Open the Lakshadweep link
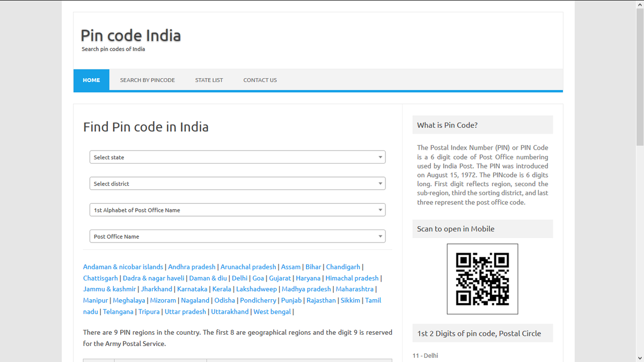 tap(257, 289)
